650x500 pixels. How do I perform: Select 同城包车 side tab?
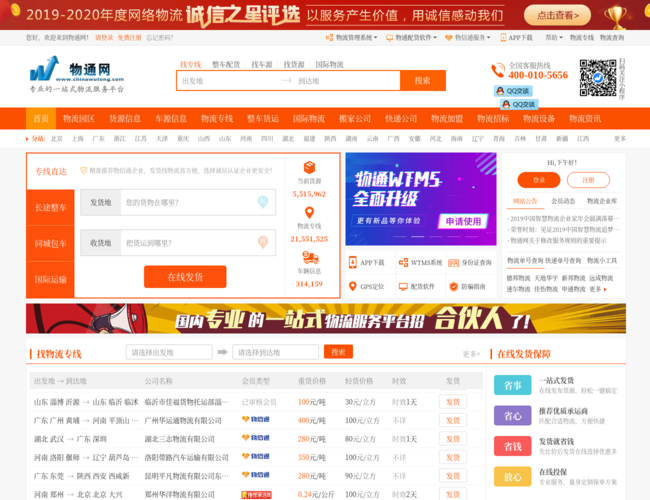pos(51,243)
